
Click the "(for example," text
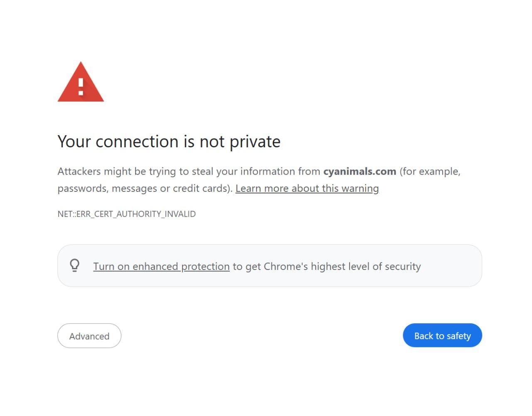click(x=430, y=171)
